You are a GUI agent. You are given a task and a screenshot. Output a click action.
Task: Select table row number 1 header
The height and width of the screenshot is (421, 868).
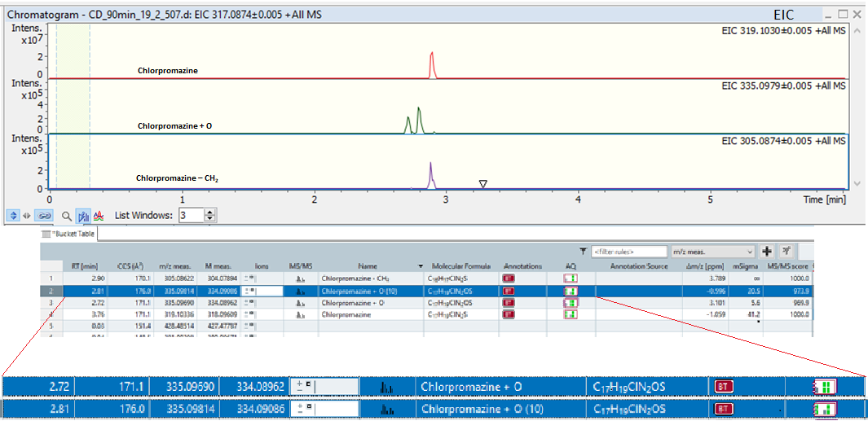pyautogui.click(x=51, y=278)
